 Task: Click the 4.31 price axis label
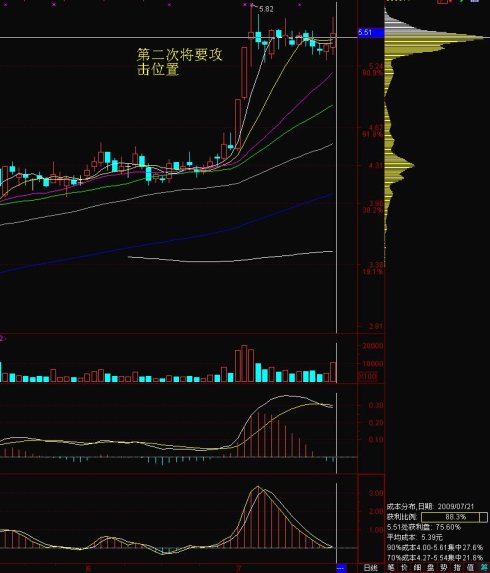click(376, 166)
